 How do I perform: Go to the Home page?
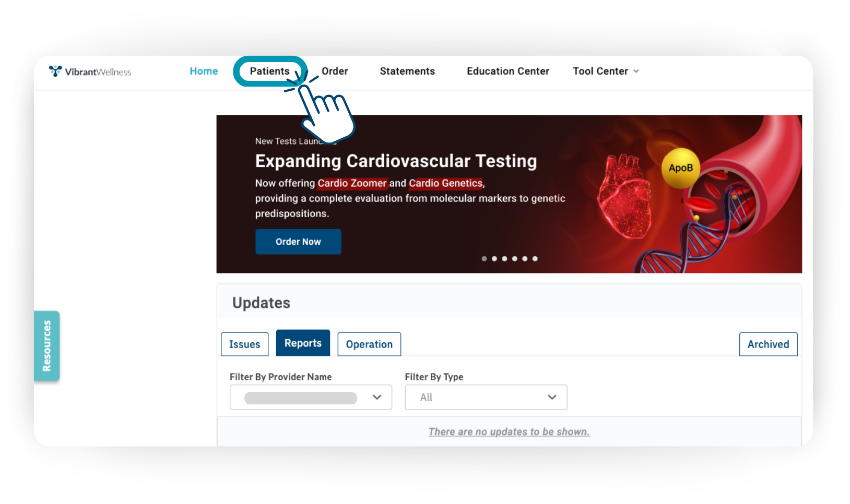(204, 71)
